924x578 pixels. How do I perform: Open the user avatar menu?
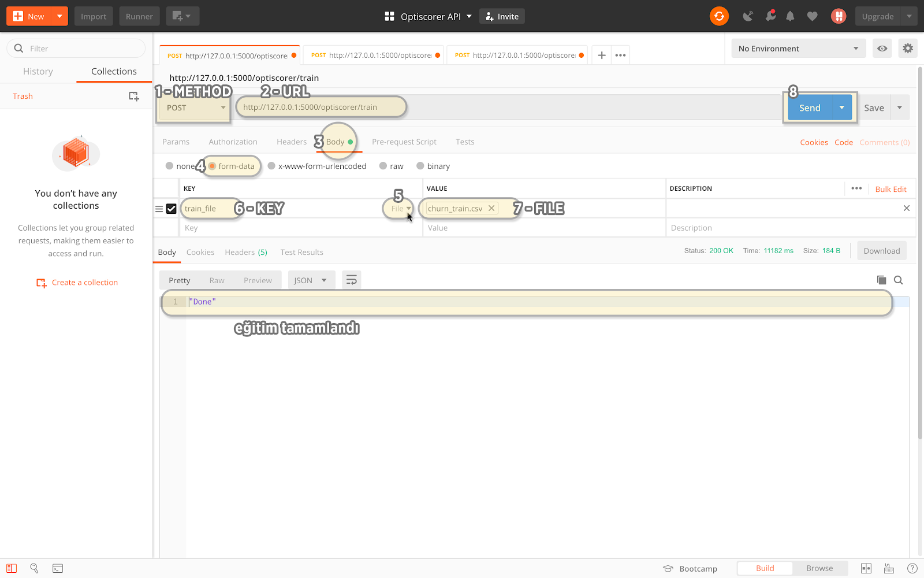pos(839,16)
